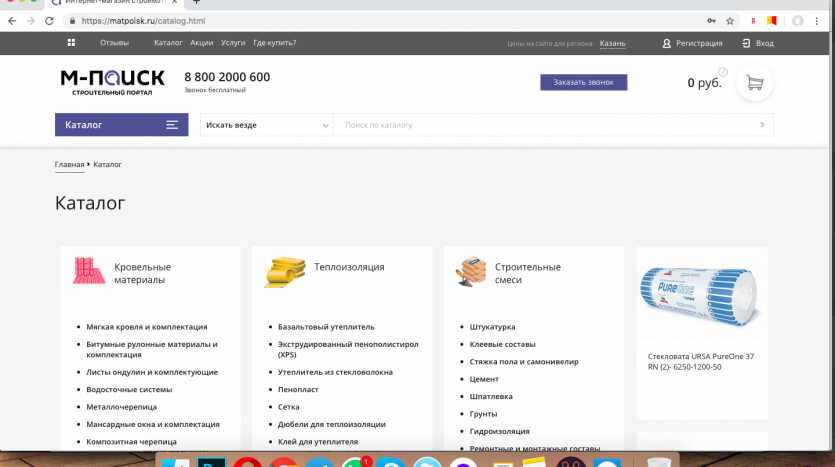Viewport: 835px width, 467px height.
Task: Open Акции in the top menu
Action: pos(202,43)
